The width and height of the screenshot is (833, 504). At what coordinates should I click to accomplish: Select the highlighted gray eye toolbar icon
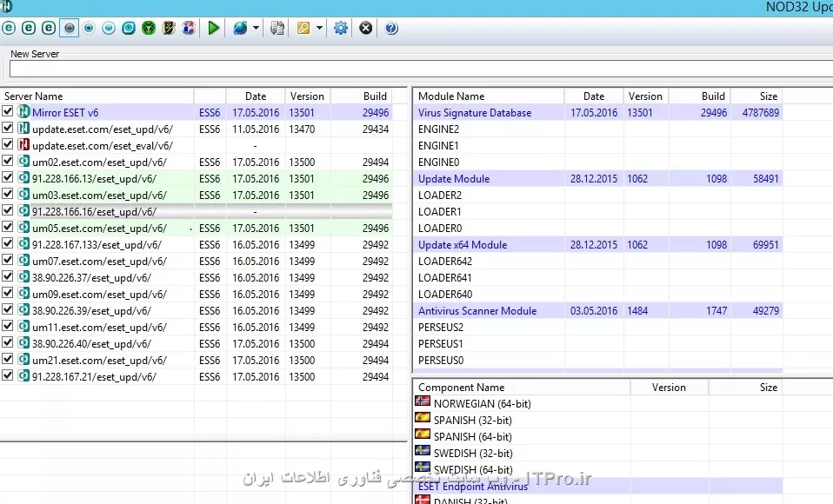pos(69,28)
